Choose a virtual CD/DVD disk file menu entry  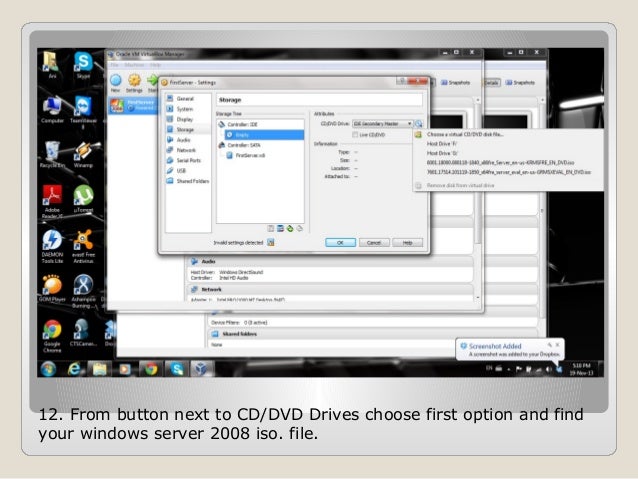click(x=465, y=134)
